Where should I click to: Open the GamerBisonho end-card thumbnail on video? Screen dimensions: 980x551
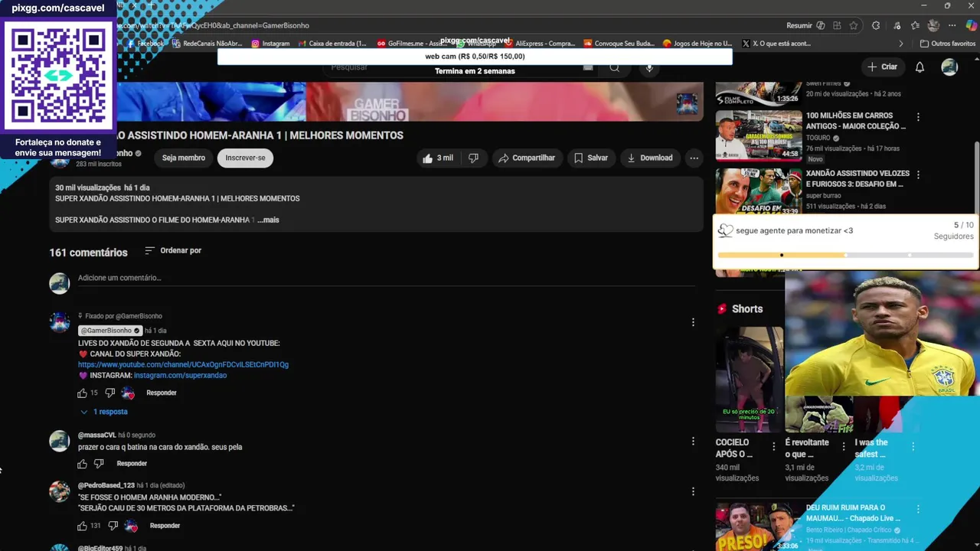tap(687, 103)
